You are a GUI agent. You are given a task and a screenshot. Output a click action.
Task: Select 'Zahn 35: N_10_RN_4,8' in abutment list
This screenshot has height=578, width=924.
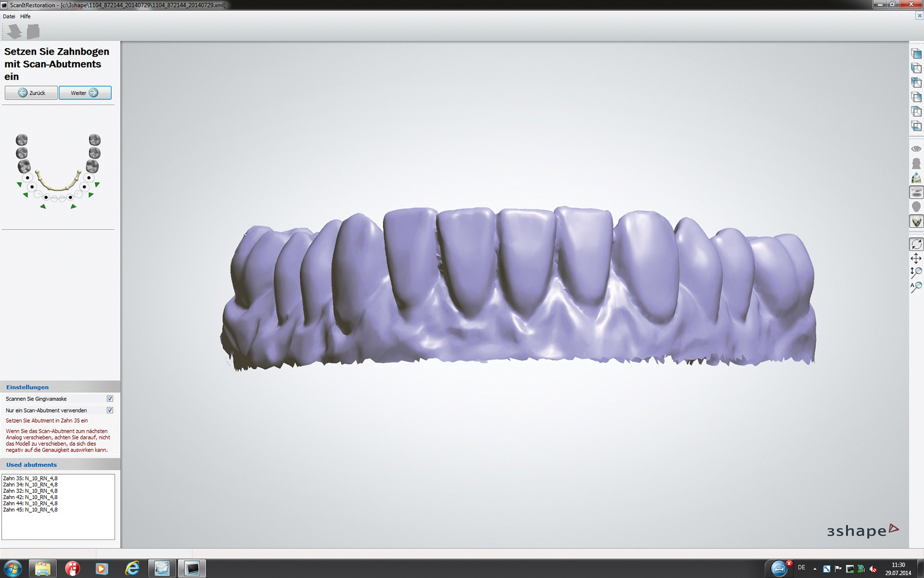coord(30,478)
